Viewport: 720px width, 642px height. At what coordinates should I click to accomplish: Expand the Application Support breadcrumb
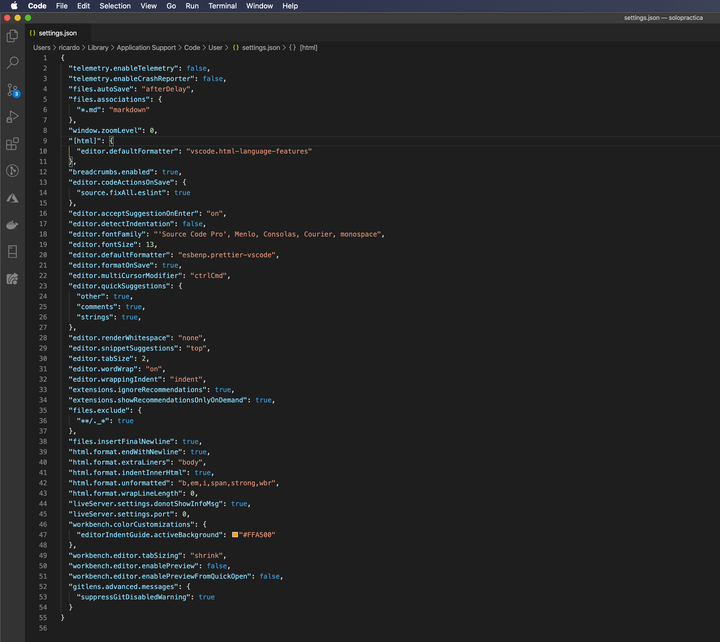(145, 47)
